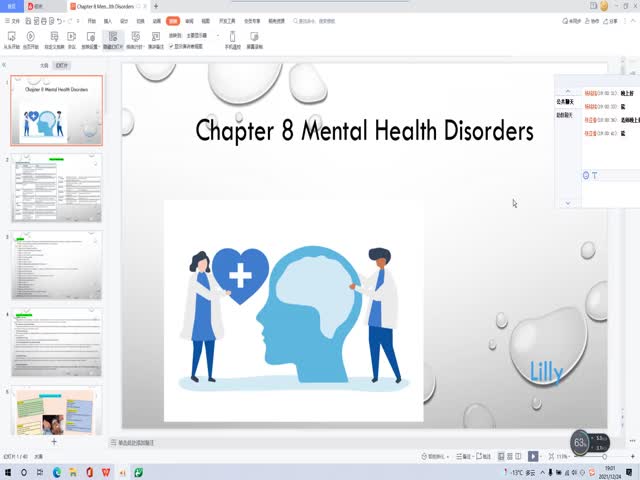Switch to reading view icon in status bar
The width and height of the screenshot is (640, 480).
pos(518,456)
